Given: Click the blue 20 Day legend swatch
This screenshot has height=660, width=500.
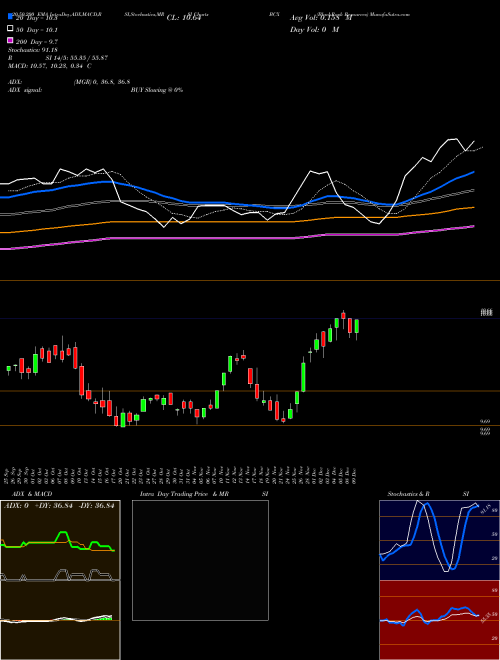Looking at the screenshot, I should pos(10,17).
